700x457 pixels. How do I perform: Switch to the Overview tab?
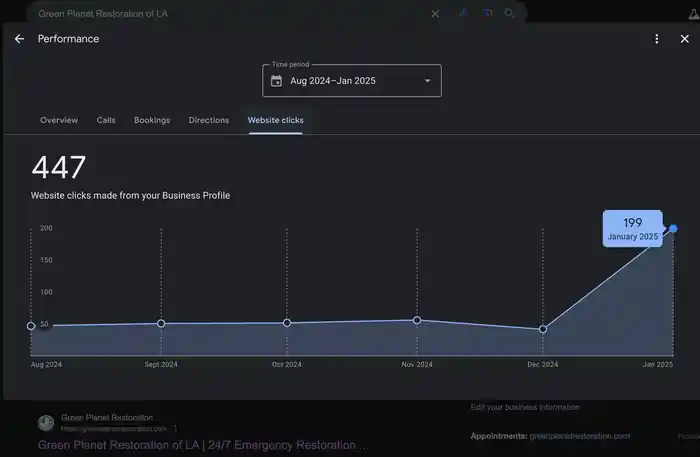click(x=59, y=120)
